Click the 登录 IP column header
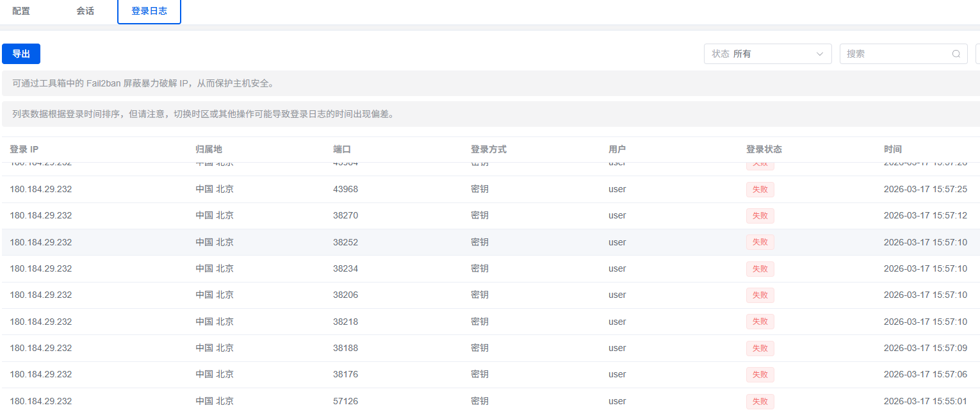The height and width of the screenshot is (410, 980). pyautogui.click(x=24, y=149)
